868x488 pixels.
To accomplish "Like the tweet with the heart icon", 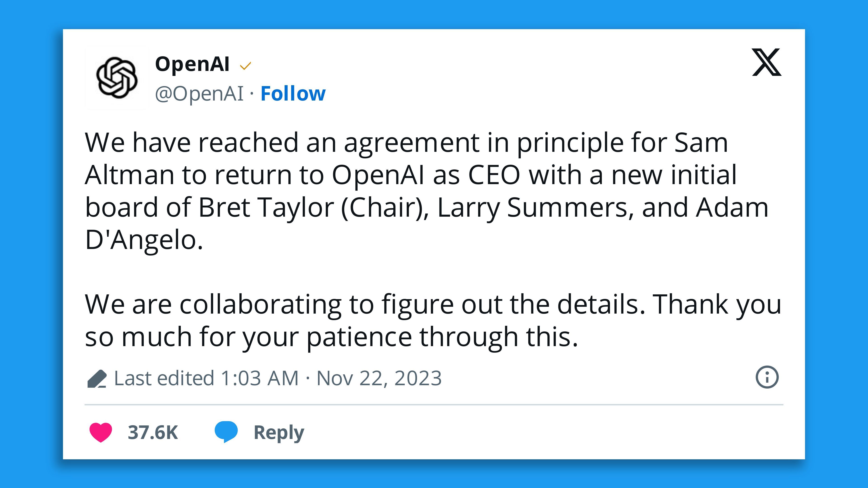I will click(101, 432).
